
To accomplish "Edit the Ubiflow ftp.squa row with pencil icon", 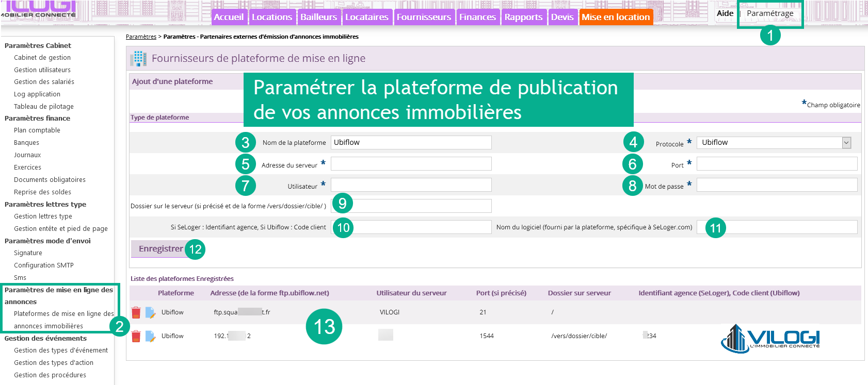I will pyautogui.click(x=150, y=312).
